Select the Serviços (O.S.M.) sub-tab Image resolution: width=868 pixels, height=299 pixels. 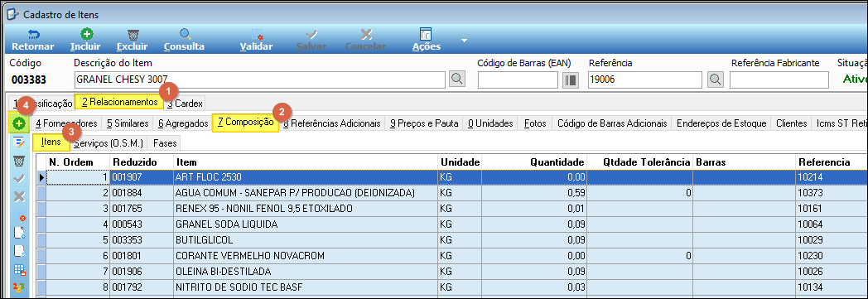click(108, 143)
